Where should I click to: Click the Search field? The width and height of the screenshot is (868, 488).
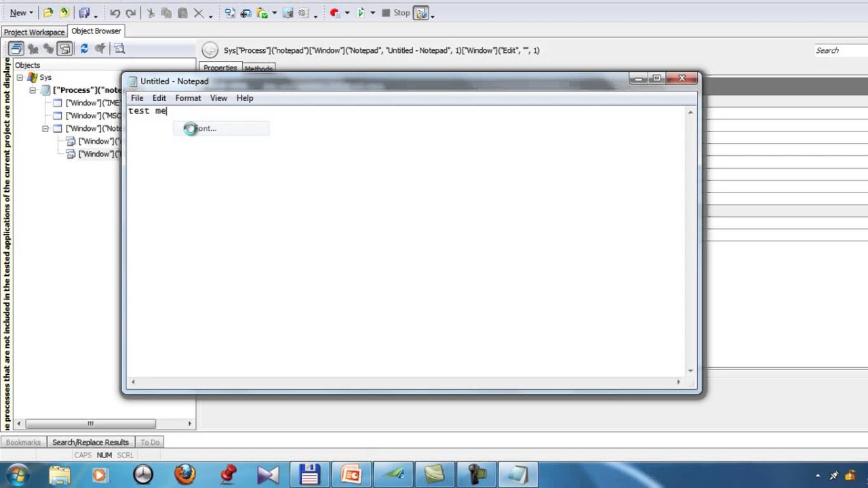tap(840, 50)
